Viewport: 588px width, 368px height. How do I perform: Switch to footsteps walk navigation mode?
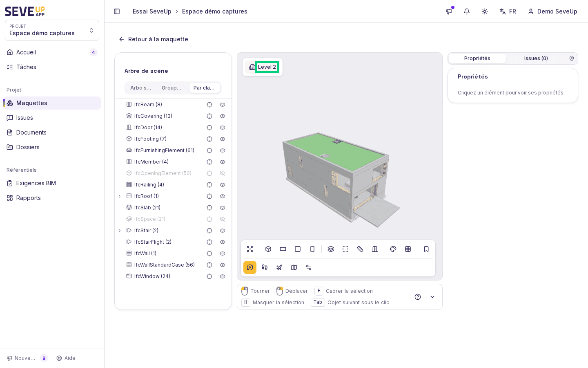point(265,267)
